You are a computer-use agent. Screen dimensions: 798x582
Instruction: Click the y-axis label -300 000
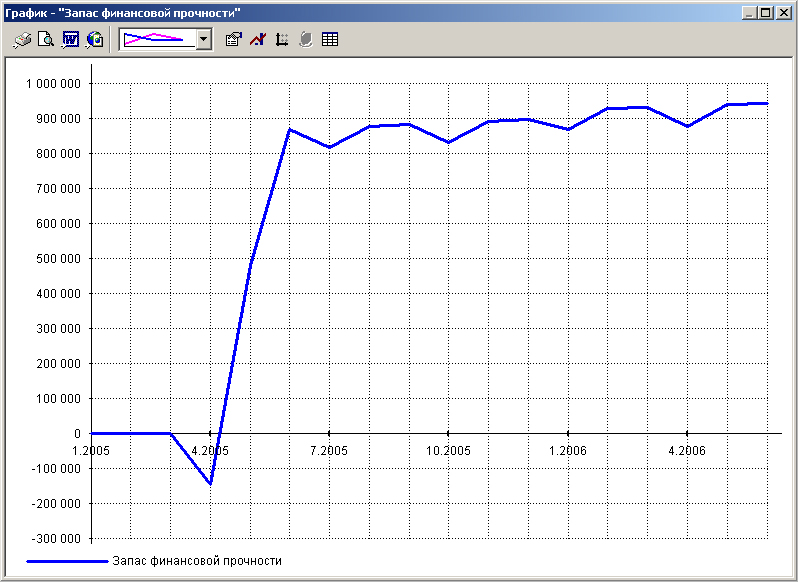(56, 539)
